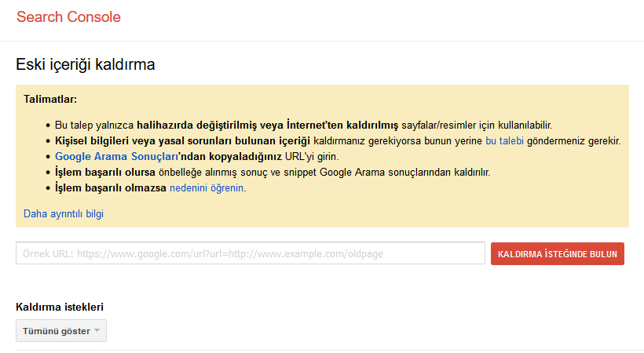The height and width of the screenshot is (353, 644).
Task: Expand the "Tümünü göster" dropdown
Action: [57, 331]
